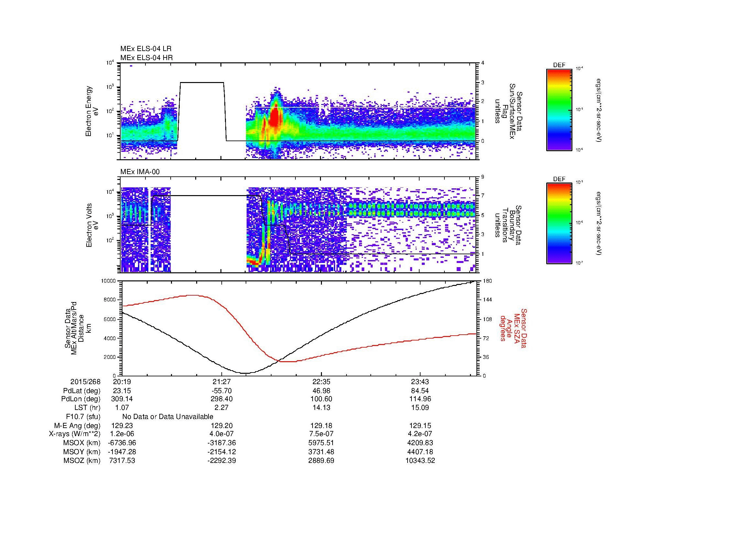Click the LST value '15.09'
This screenshot has height=534, width=756.
tap(420, 408)
